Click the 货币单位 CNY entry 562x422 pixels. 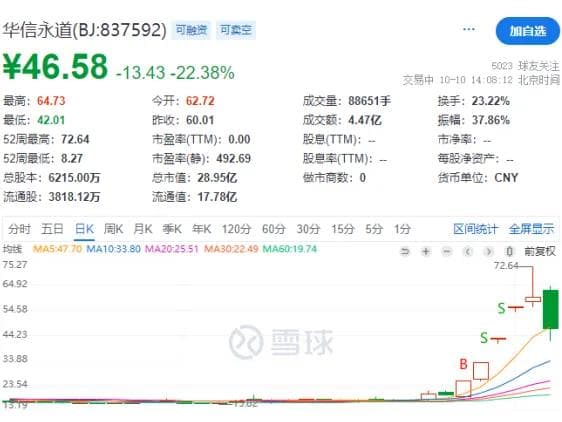[x=478, y=177]
